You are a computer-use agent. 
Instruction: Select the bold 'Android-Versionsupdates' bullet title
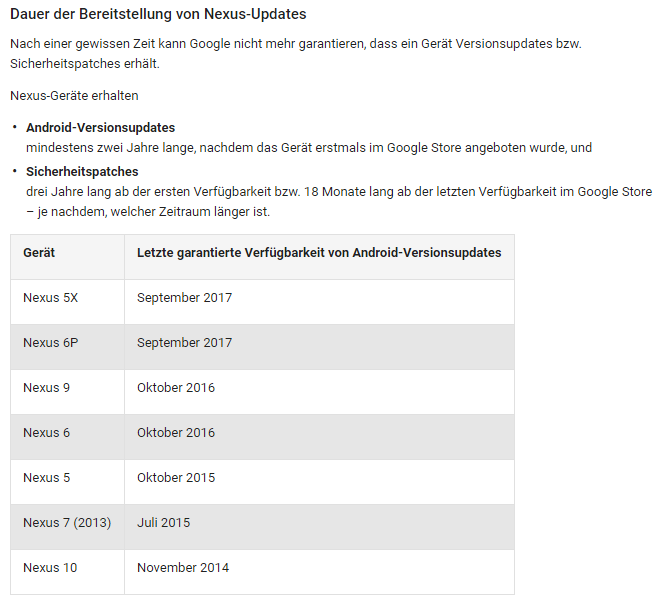(x=100, y=128)
